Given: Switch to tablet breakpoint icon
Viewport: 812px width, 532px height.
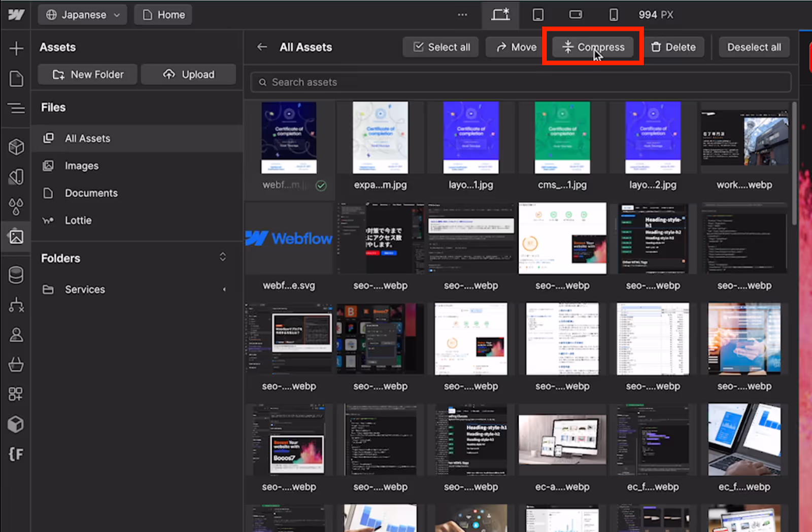Looking at the screenshot, I should click(538, 15).
